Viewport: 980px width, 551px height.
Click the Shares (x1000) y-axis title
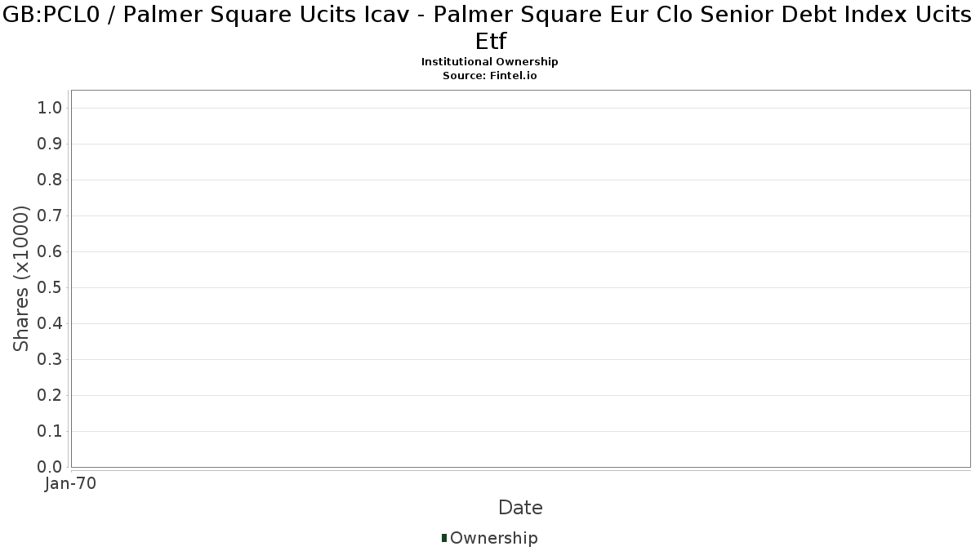[21, 279]
